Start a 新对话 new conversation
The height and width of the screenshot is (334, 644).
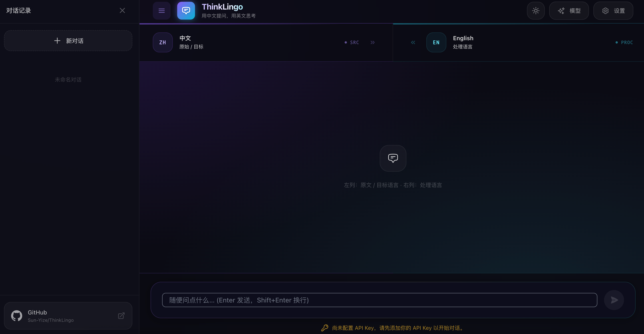click(x=68, y=41)
